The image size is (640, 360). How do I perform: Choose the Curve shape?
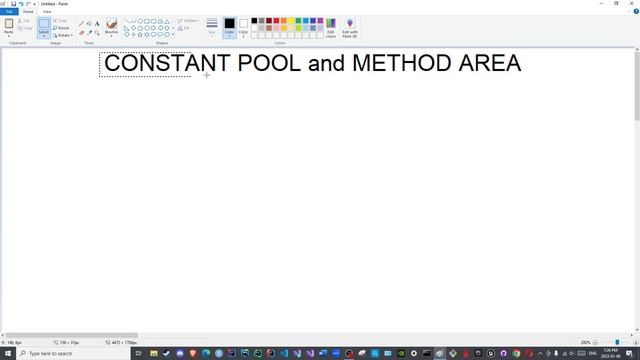point(133,21)
